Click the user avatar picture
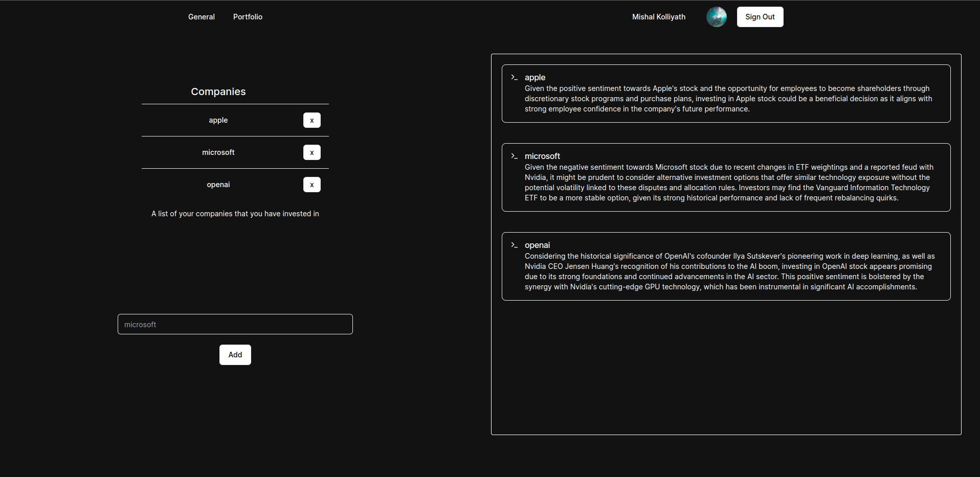The height and width of the screenshot is (477, 980). [717, 17]
